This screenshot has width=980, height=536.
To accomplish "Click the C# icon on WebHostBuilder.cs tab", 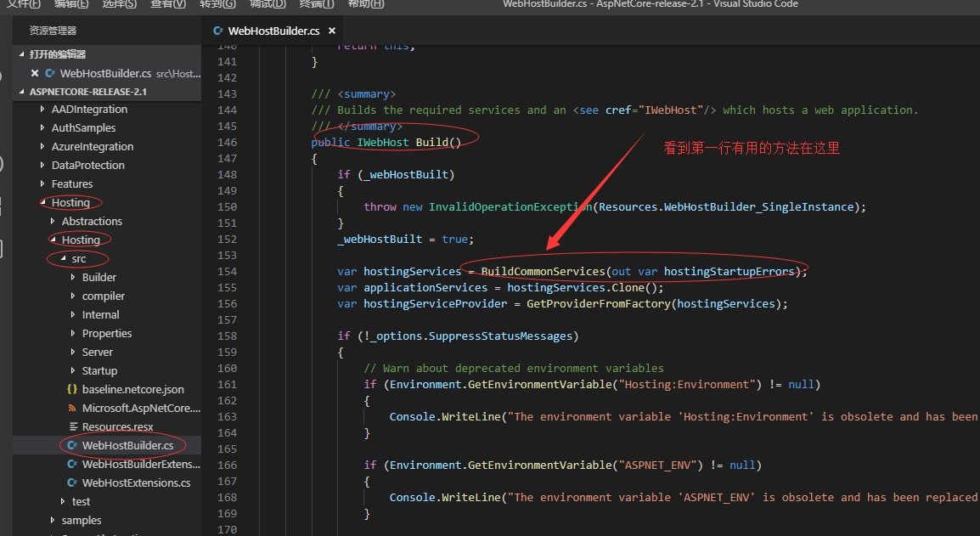I will 218,31.
